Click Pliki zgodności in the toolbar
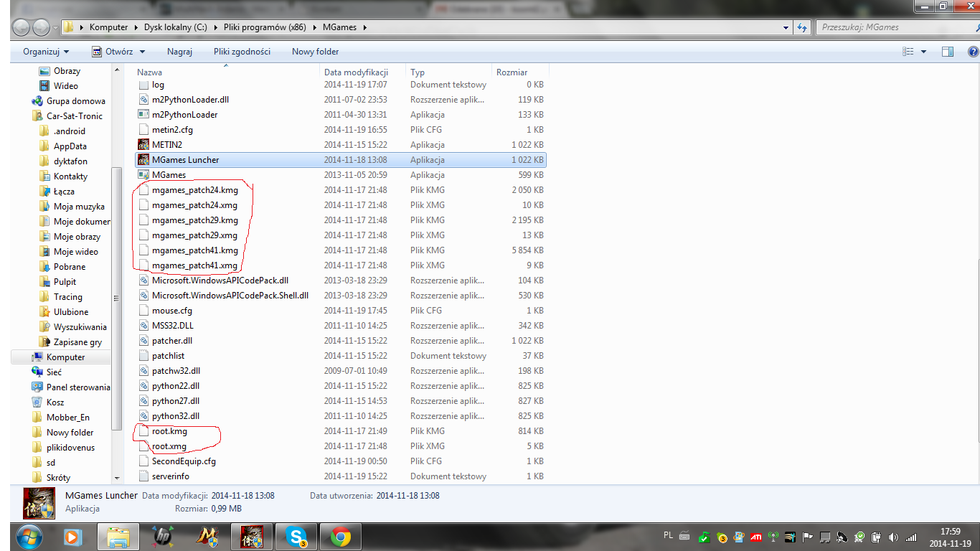Screen dimensions: 980x551 tap(242, 52)
